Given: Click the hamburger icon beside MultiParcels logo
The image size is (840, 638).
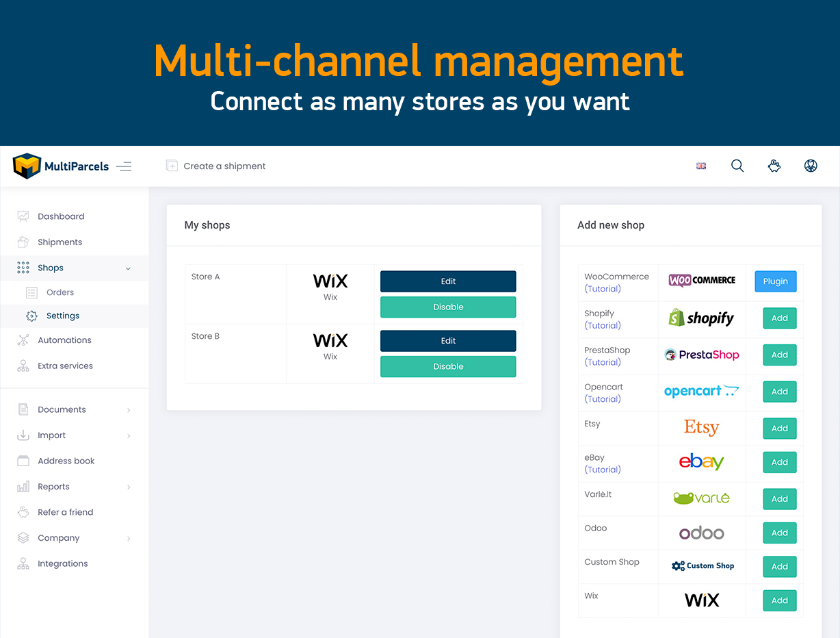Looking at the screenshot, I should click(124, 166).
